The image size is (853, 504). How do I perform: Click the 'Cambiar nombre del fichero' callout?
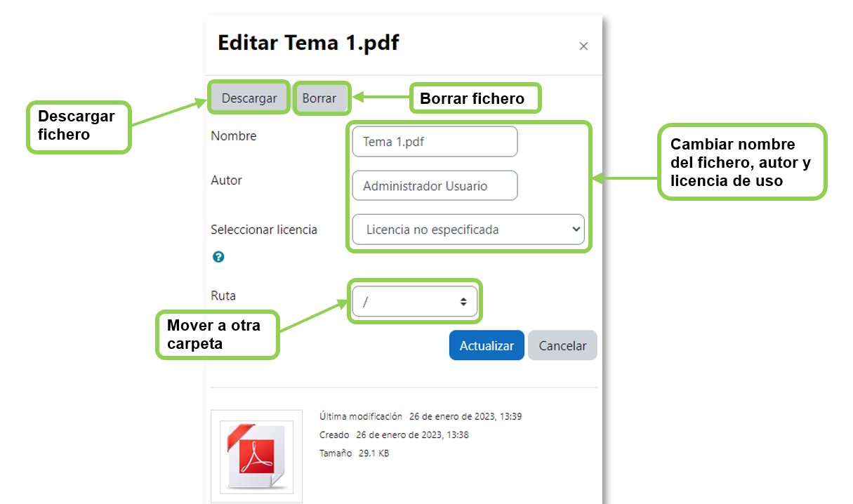[x=742, y=162]
